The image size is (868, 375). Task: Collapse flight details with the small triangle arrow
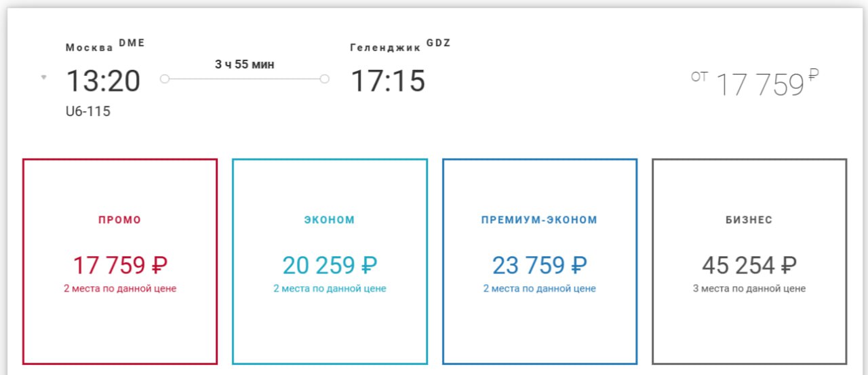(43, 77)
